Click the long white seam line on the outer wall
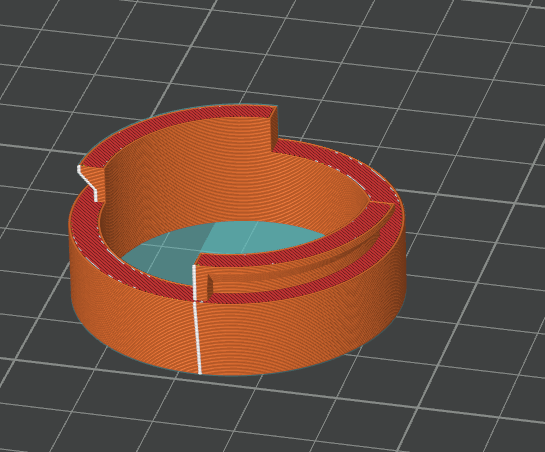The width and height of the screenshot is (545, 452). point(198,338)
